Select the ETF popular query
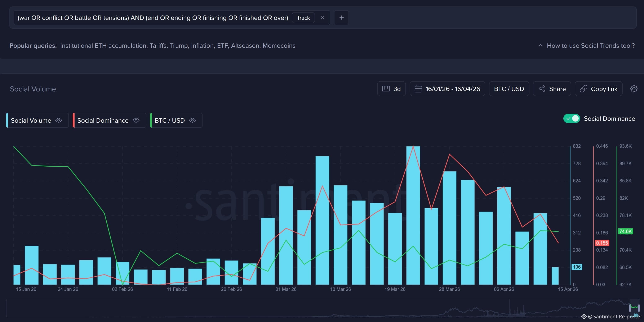The width and height of the screenshot is (644, 322). tap(222, 46)
